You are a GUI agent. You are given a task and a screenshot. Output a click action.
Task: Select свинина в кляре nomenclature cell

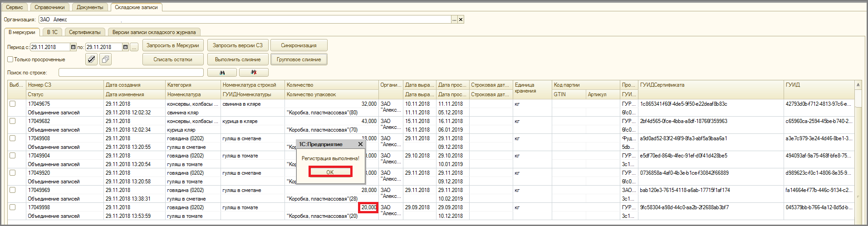[253, 104]
